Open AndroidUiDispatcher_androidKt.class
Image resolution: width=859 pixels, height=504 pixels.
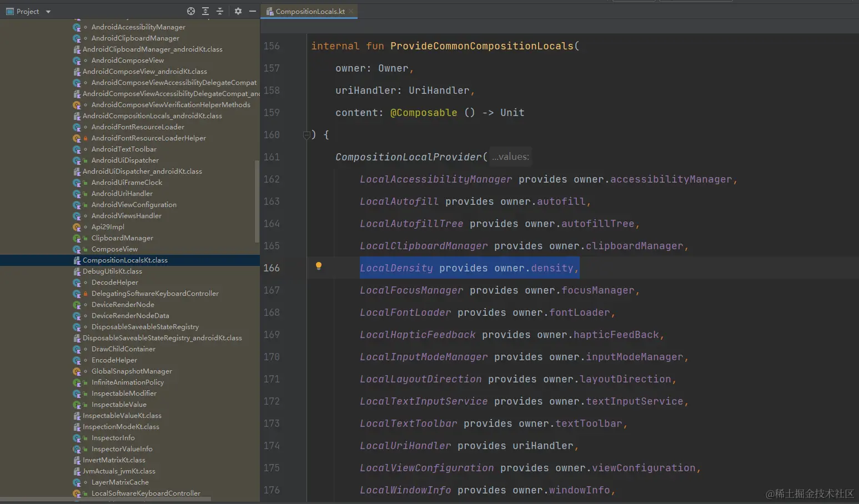click(x=142, y=172)
